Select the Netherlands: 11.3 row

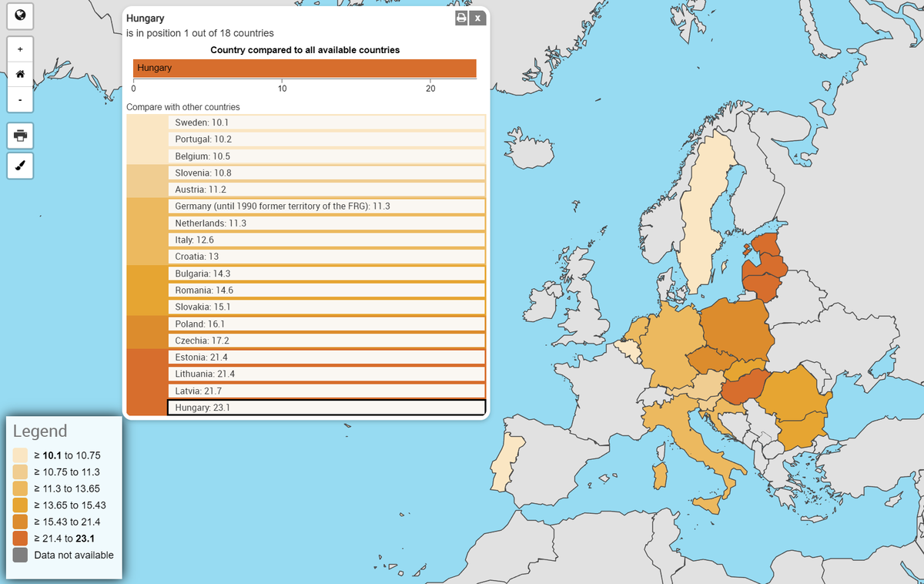click(326, 223)
